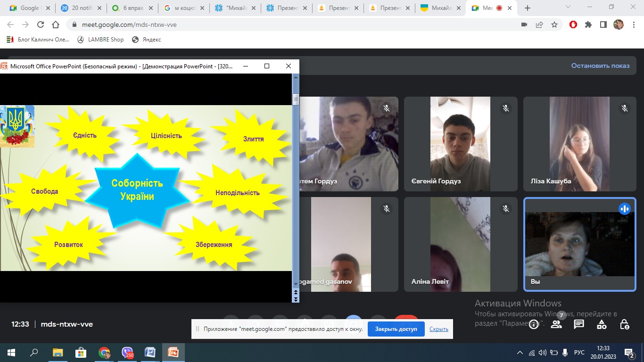Share this page via the share icon

pyautogui.click(x=539, y=25)
